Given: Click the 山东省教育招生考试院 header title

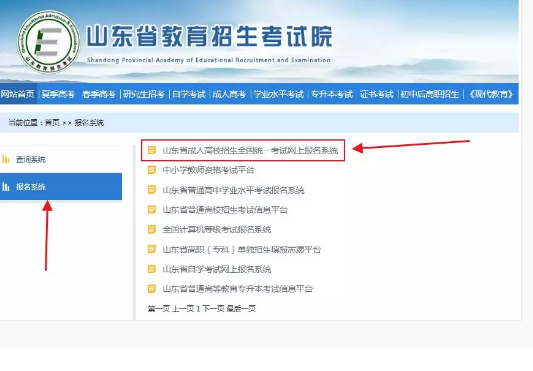Looking at the screenshot, I should (209, 36).
